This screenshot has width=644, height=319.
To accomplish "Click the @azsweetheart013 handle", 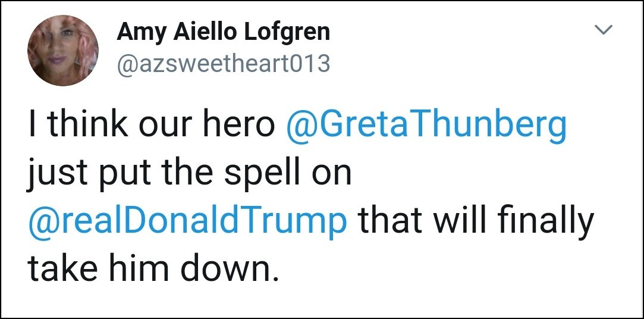I will [223, 62].
